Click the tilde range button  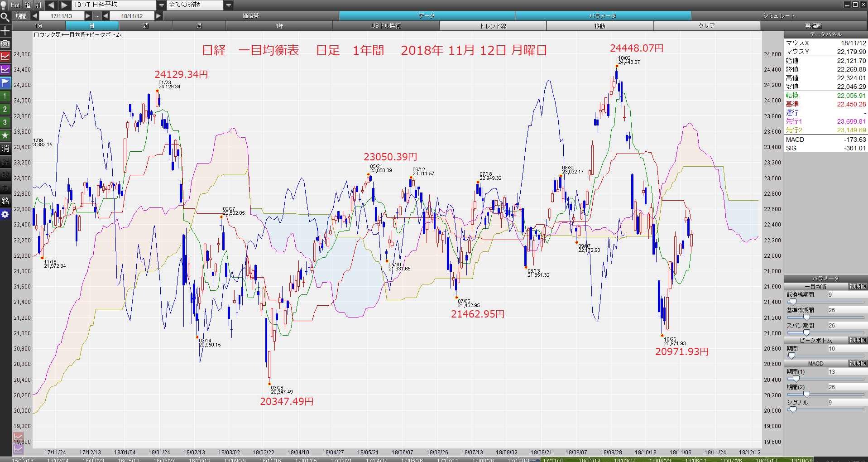pos(97,16)
